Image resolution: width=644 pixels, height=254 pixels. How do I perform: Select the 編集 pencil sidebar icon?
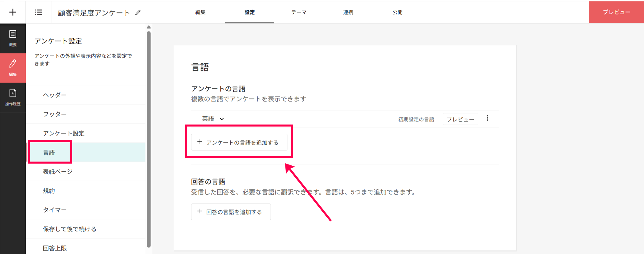point(13,68)
